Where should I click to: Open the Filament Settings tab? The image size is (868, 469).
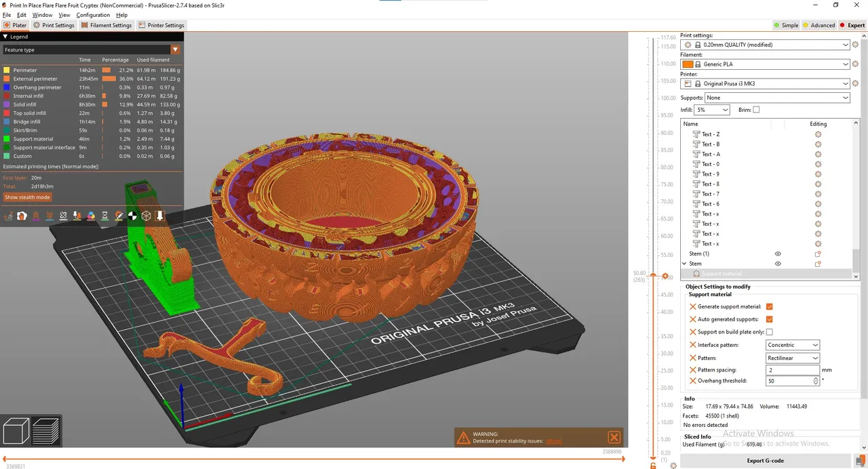point(106,25)
